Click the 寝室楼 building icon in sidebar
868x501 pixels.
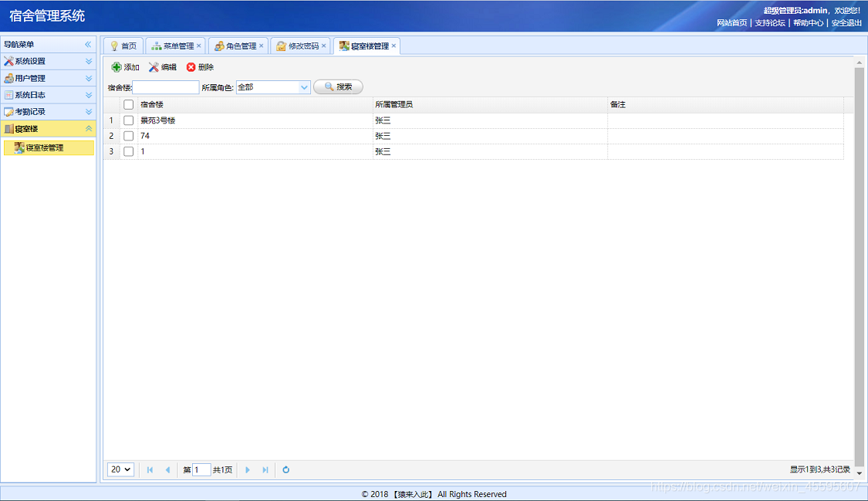click(x=8, y=129)
